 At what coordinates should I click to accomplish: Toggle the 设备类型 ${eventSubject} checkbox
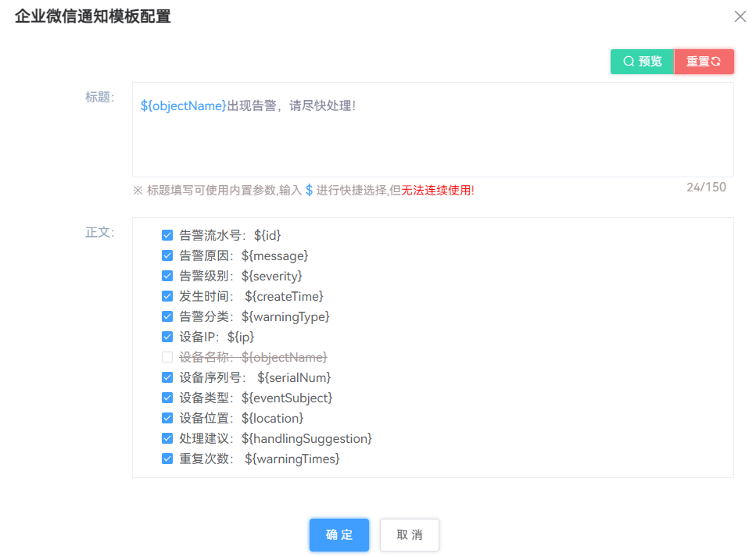click(167, 398)
